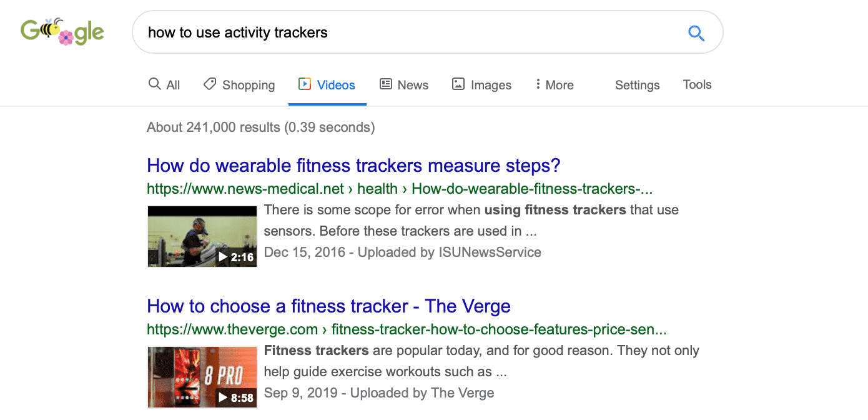The width and height of the screenshot is (868, 420).
Task: Click the Videos play icon
Action: (305, 84)
